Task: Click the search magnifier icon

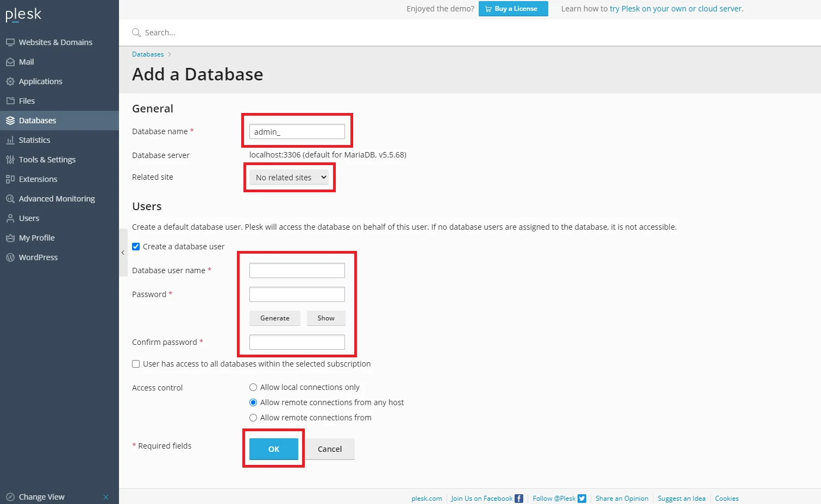Action: click(136, 33)
